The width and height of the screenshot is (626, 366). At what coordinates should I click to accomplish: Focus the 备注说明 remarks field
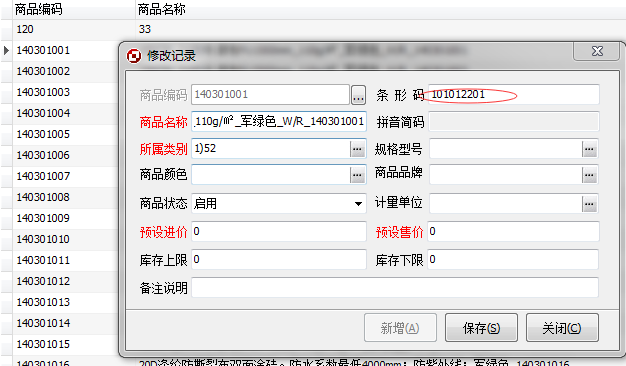click(x=395, y=287)
